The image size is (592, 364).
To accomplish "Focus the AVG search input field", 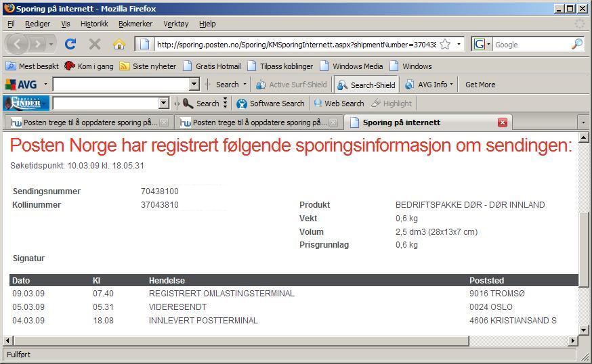I will click(121, 84).
